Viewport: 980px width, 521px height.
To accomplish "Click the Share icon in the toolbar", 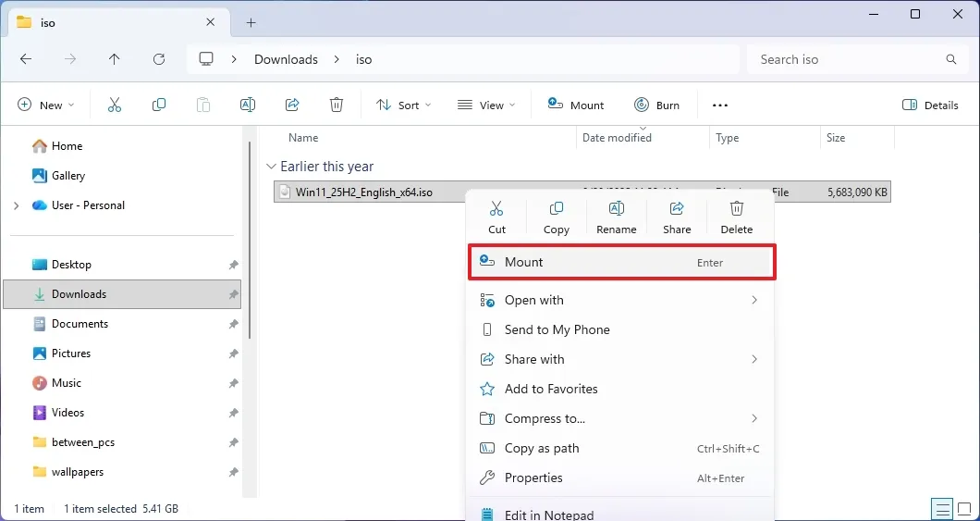I will click(x=292, y=105).
